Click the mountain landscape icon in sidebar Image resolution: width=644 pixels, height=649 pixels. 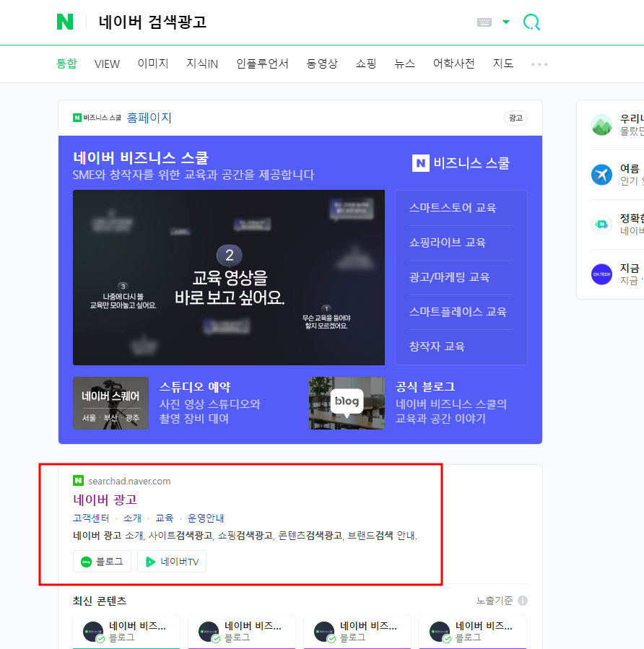[x=601, y=125]
